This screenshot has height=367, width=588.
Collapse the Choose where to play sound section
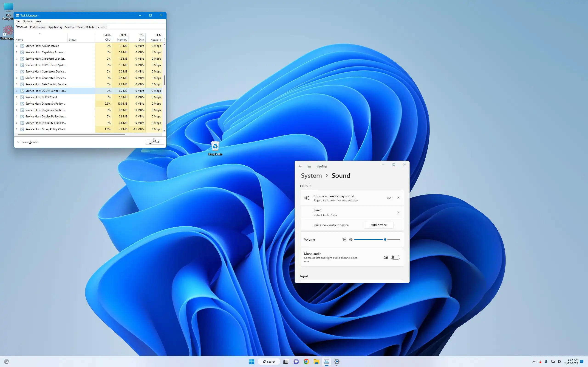tap(398, 198)
